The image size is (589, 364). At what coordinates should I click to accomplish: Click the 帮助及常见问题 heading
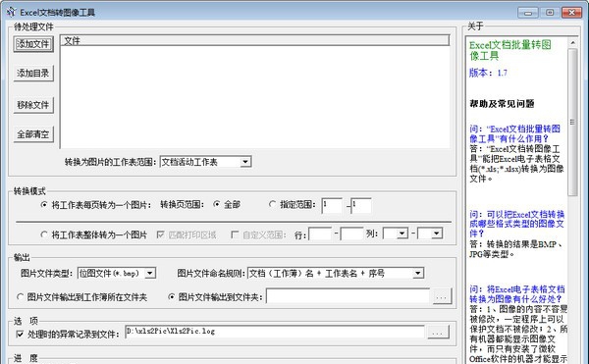tap(502, 104)
